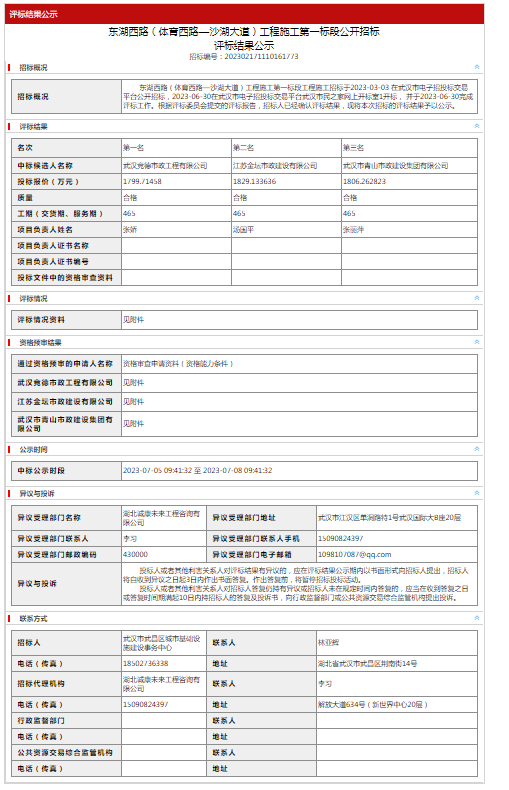Click the 招标编号 line under the title
509x790 pixels.
click(244, 56)
